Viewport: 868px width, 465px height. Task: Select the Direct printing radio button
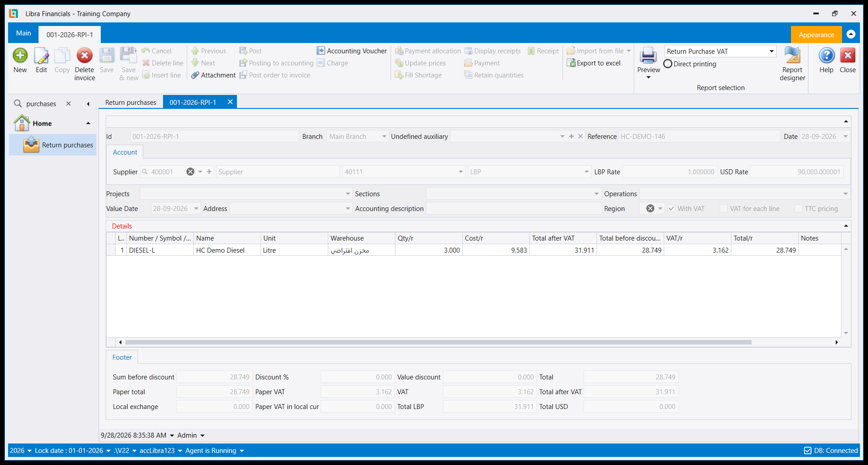tap(668, 64)
